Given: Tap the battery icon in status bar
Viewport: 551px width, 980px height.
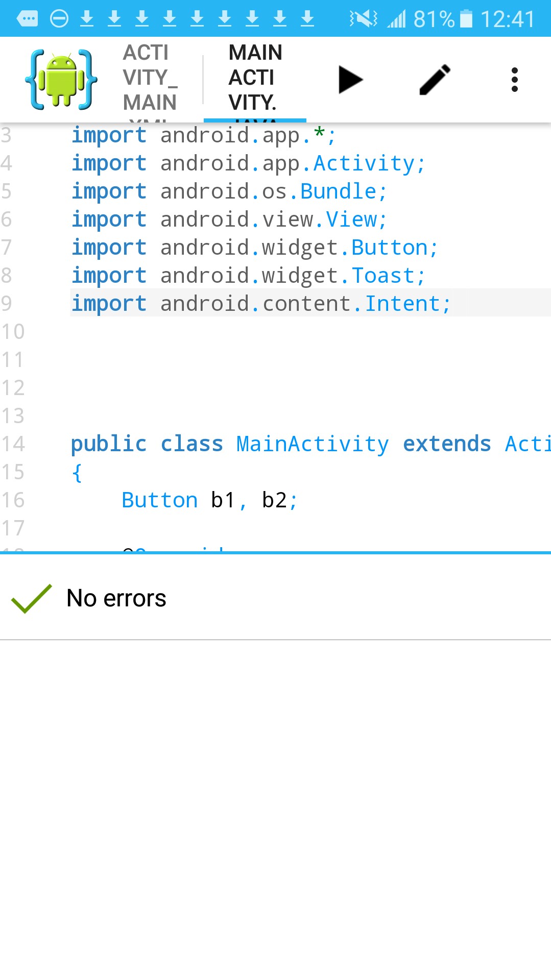Looking at the screenshot, I should tap(466, 19).
